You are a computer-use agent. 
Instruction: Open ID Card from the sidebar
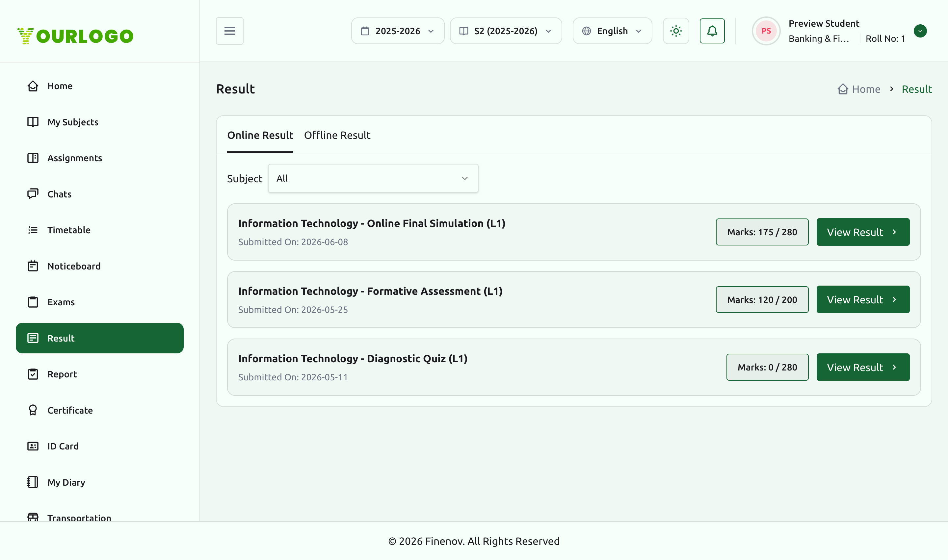coord(100,446)
